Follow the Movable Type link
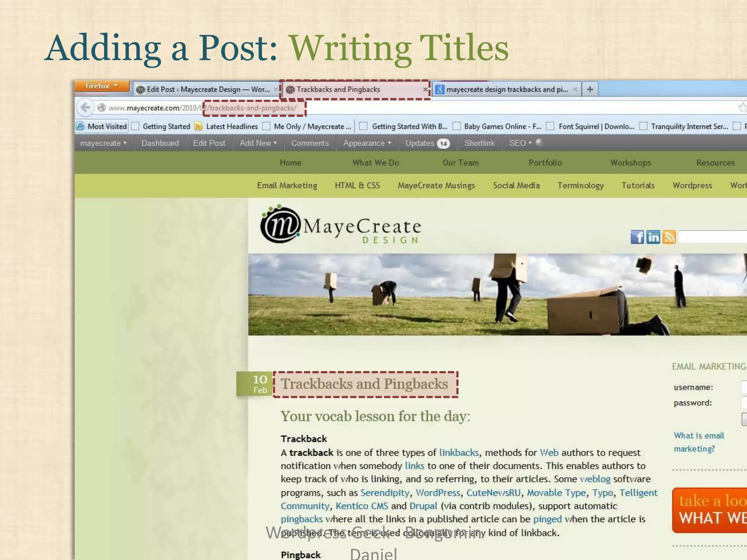The height and width of the screenshot is (560, 747). coord(556,493)
